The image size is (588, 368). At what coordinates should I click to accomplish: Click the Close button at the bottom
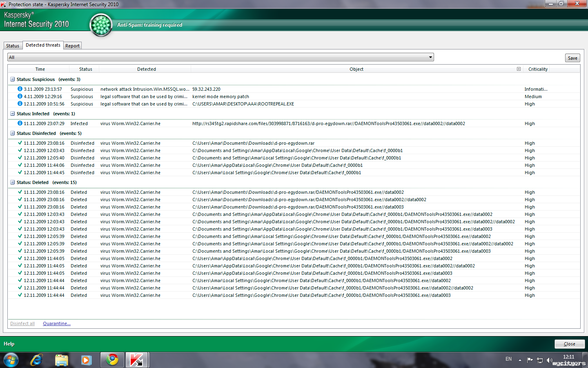(x=570, y=344)
